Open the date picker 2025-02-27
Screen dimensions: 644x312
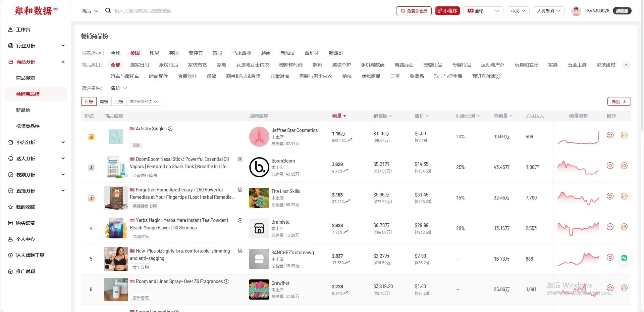(x=144, y=101)
